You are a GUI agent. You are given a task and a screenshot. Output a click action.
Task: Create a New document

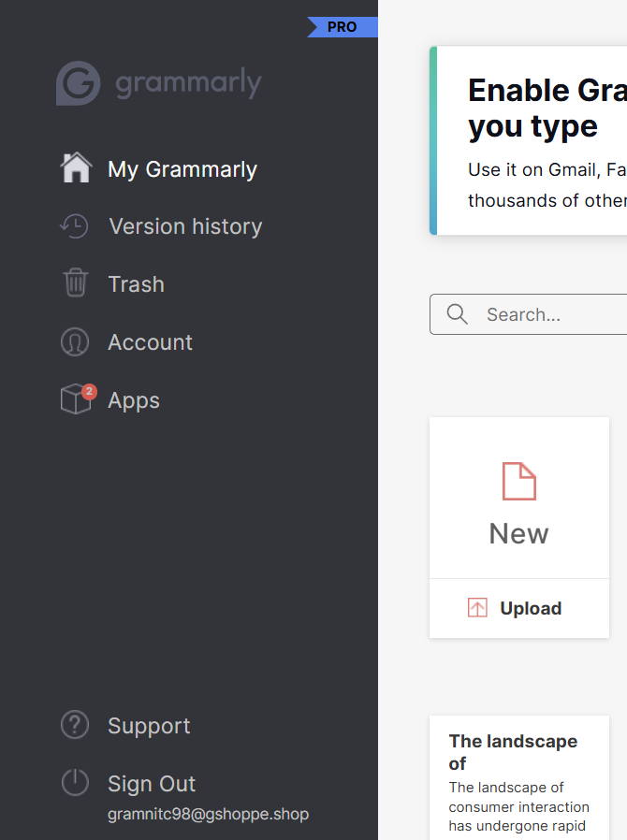519,498
